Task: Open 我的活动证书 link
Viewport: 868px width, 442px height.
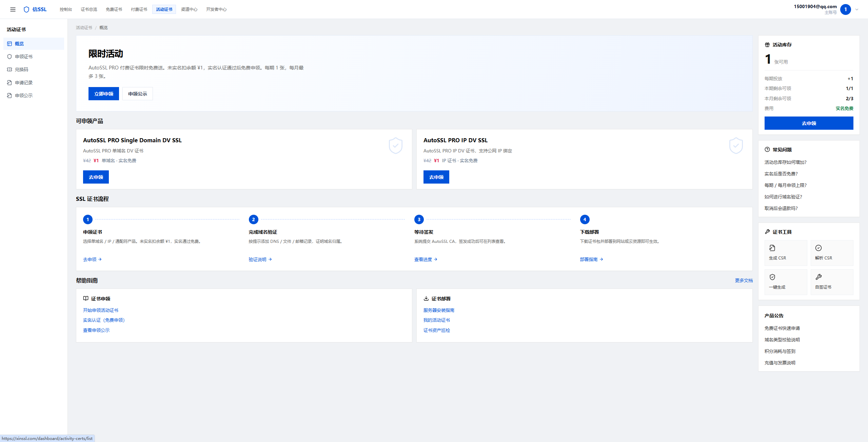Action: (x=437, y=320)
